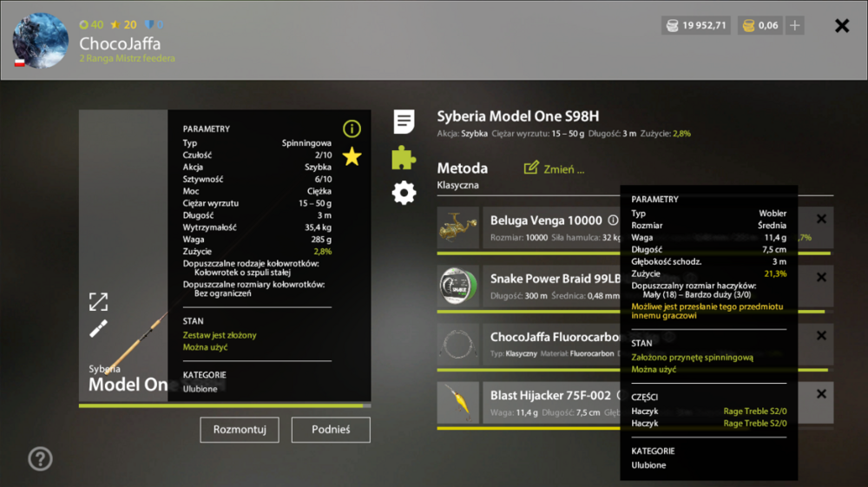The width and height of the screenshot is (868, 487).
Task: Click the plus to add gold coins
Action: click(x=795, y=25)
